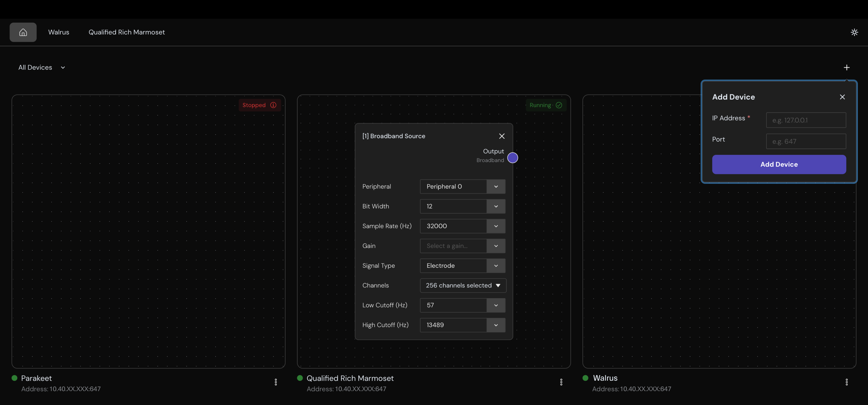868x405 pixels.
Task: Click the Running checkmark status icon
Action: tap(559, 105)
